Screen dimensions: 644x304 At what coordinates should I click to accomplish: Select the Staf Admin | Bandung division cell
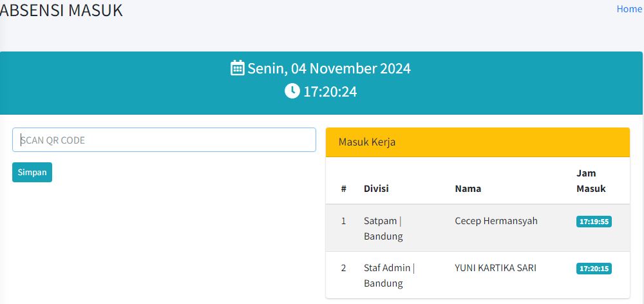[x=390, y=275]
